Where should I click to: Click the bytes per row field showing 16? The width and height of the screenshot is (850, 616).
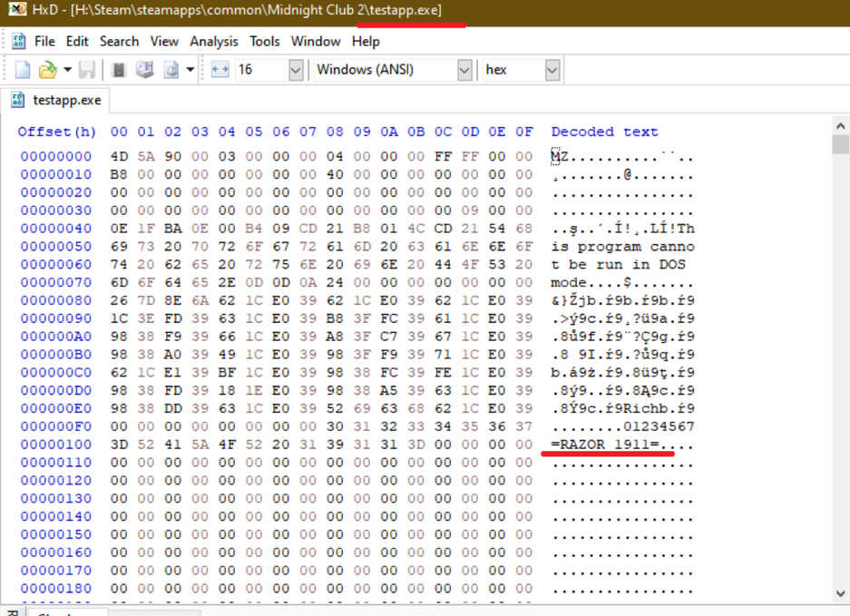pos(262,70)
